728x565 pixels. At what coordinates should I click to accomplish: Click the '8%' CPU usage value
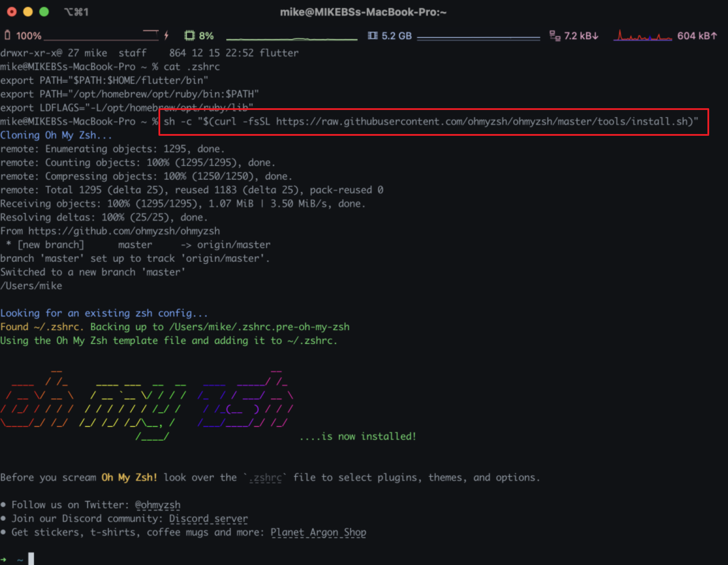206,36
